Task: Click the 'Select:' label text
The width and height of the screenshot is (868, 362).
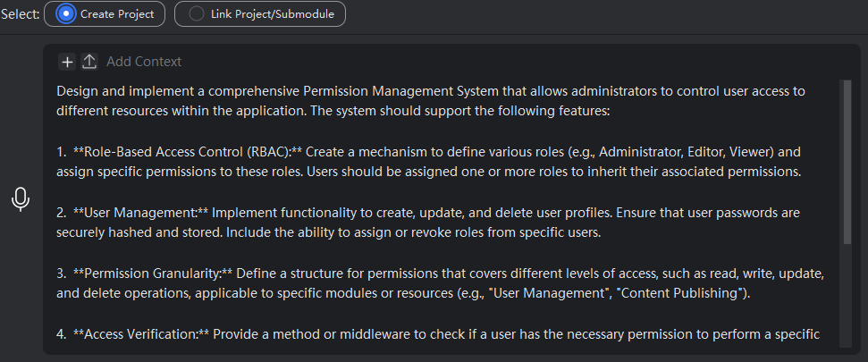Action: (x=20, y=14)
